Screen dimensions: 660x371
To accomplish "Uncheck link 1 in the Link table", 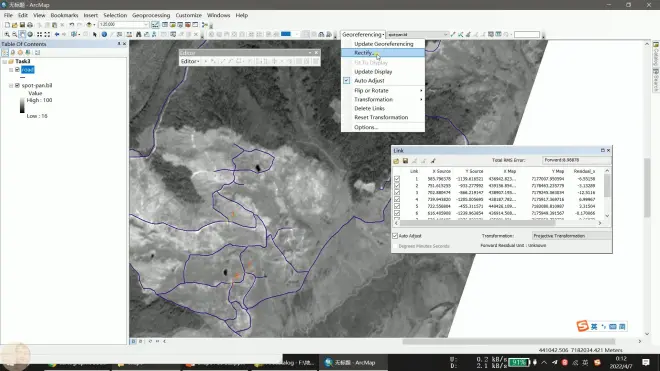I will [x=397, y=179].
